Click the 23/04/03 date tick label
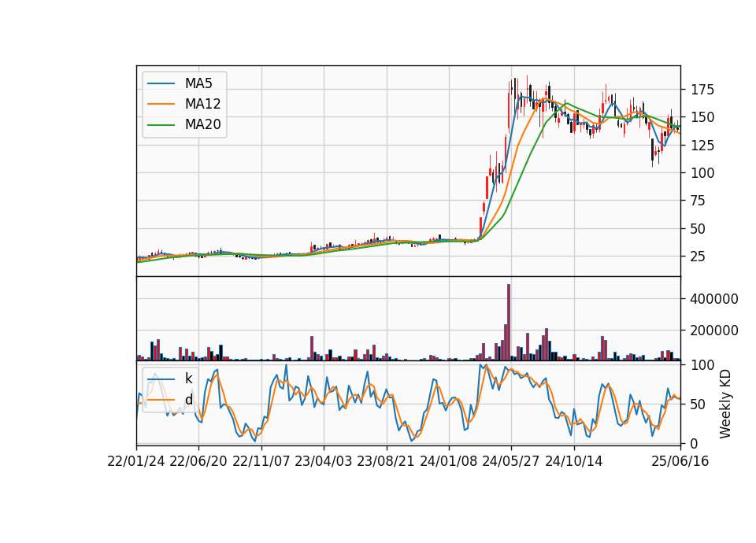This screenshot has width=756, height=543. (x=324, y=462)
